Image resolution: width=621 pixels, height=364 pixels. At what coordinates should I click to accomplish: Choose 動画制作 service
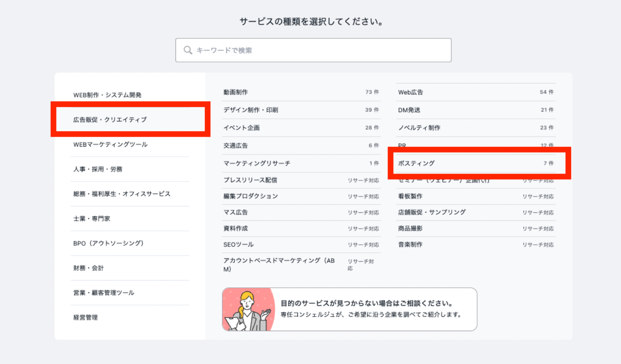pyautogui.click(x=236, y=92)
